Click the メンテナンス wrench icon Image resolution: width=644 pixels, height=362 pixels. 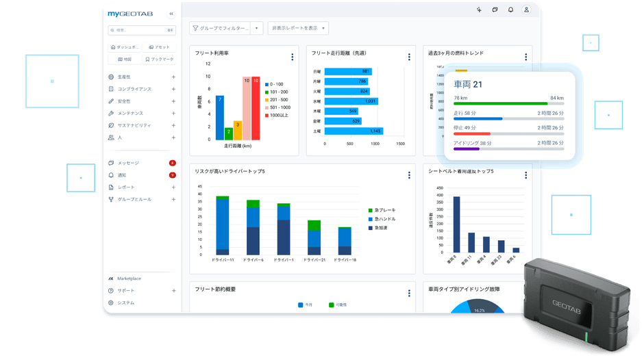[111, 114]
